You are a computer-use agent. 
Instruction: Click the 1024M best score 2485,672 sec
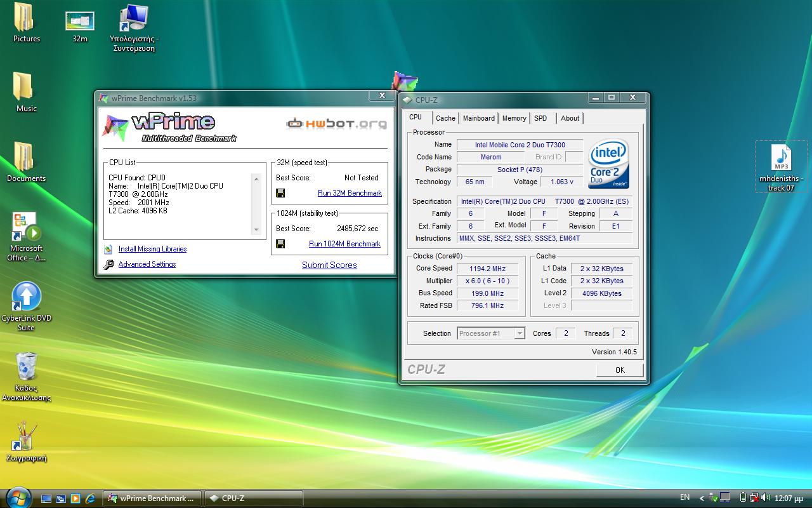pos(357,229)
